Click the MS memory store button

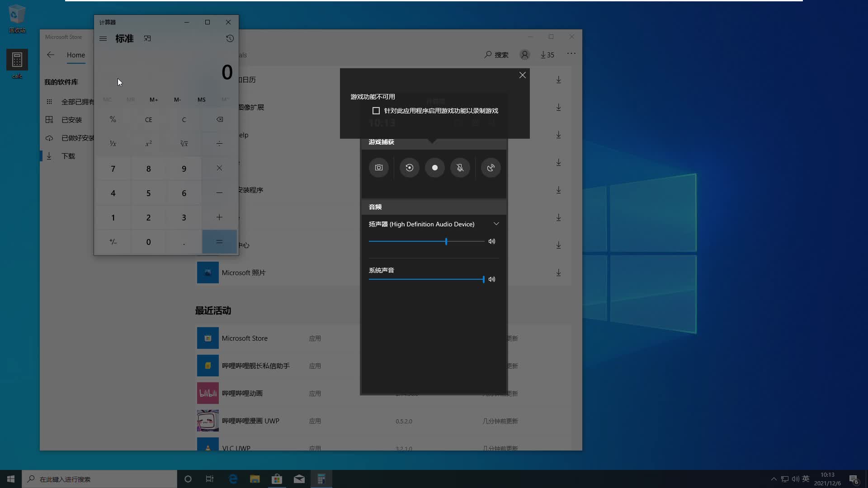click(202, 99)
